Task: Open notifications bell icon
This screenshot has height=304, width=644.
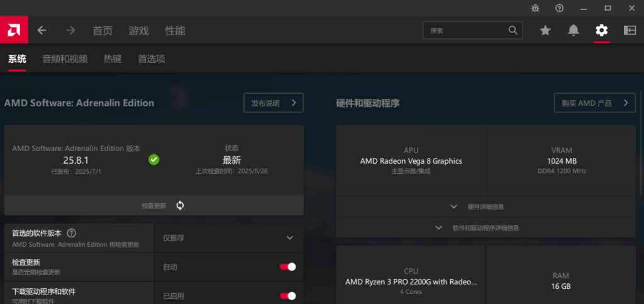Action: 574,30
